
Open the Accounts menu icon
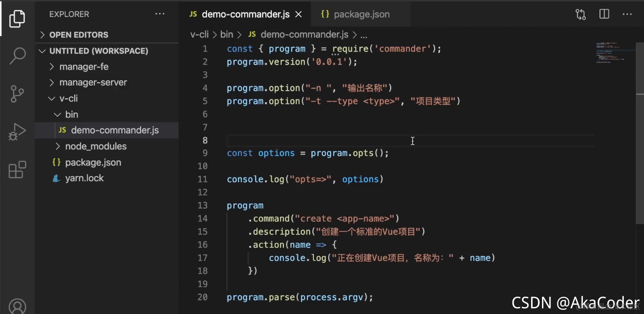coord(17,307)
